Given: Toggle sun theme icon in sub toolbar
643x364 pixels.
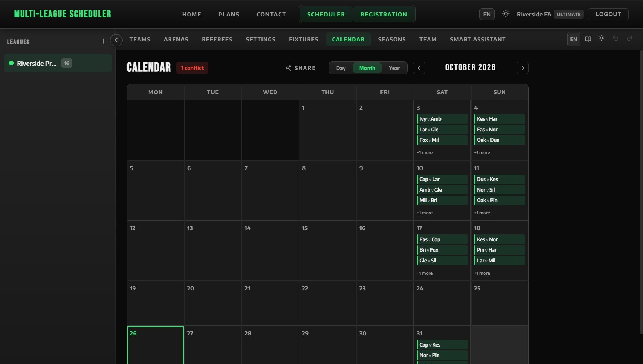Looking at the screenshot, I should tap(602, 39).
